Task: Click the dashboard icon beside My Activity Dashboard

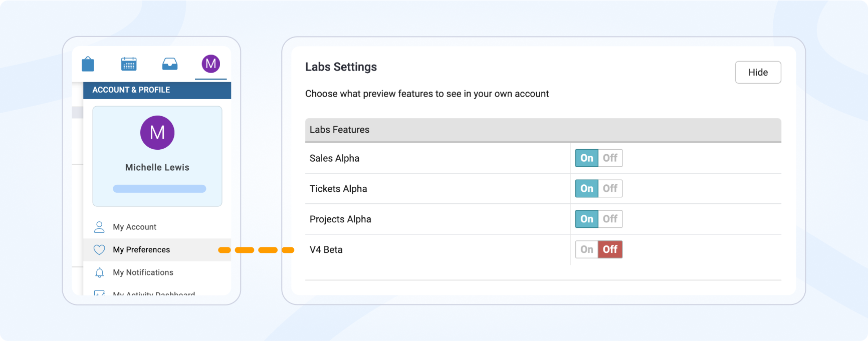Action: 99,293
